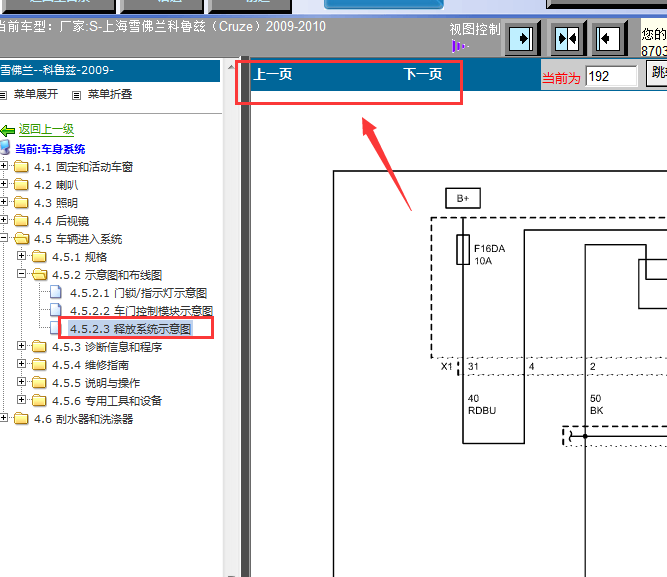Click the current section computer icon
This screenshot has width=667, height=577.
(5, 147)
